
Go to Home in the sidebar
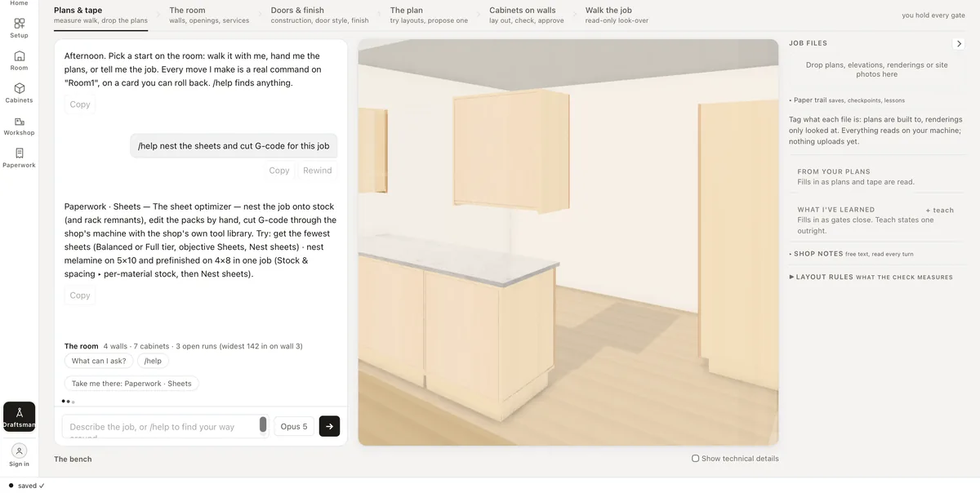(x=19, y=3)
